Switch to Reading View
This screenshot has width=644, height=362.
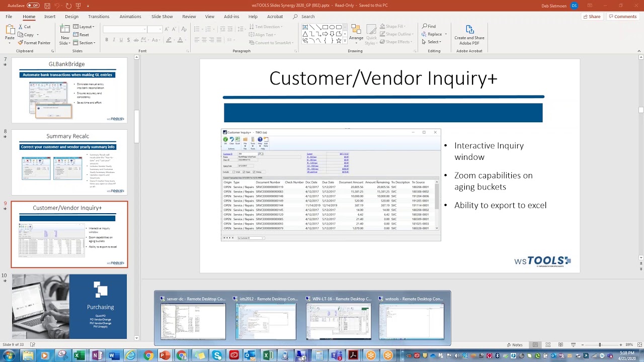(x=560, y=345)
